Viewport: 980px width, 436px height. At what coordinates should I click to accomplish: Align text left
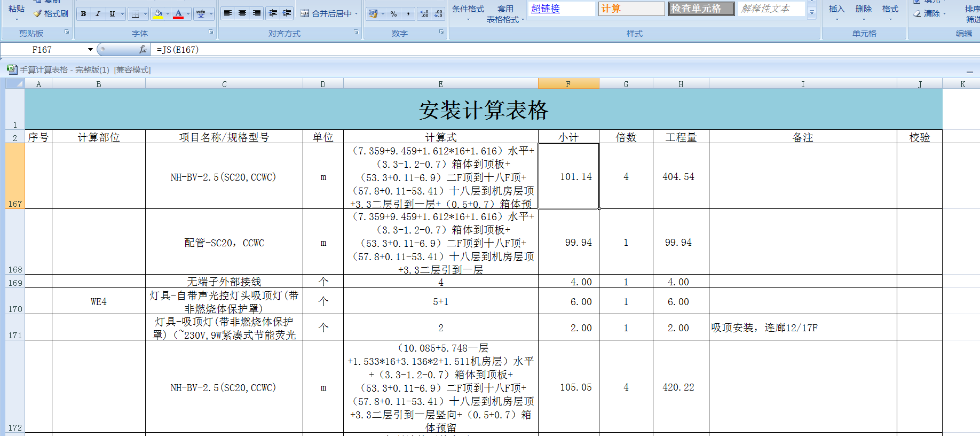228,14
